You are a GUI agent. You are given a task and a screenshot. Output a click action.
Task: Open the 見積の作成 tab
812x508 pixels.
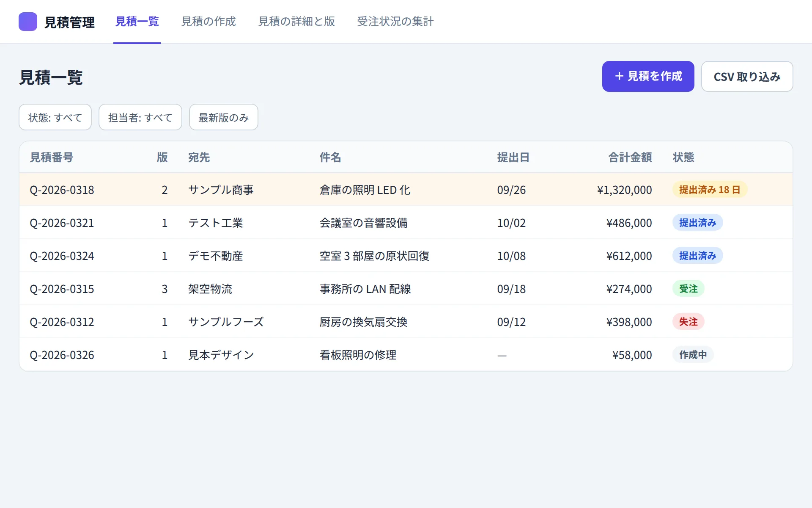208,22
